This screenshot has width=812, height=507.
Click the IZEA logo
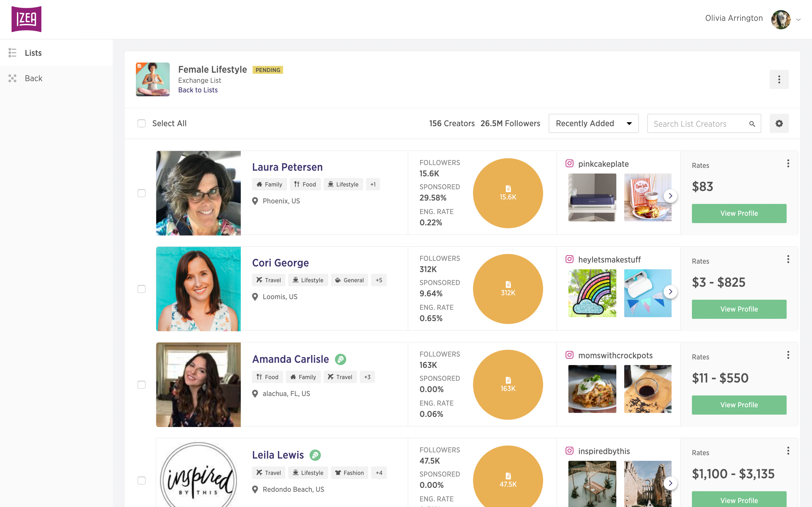click(26, 19)
